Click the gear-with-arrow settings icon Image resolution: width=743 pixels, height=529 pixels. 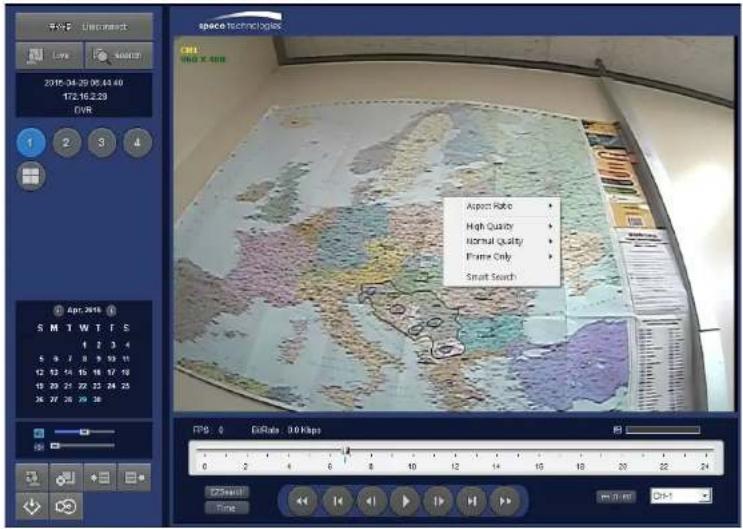point(66,478)
